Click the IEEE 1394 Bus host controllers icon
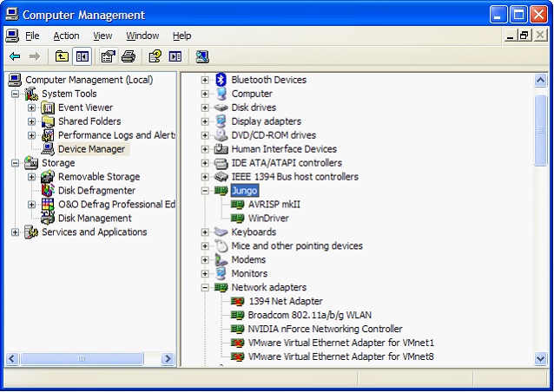The image size is (554, 392). point(221,176)
